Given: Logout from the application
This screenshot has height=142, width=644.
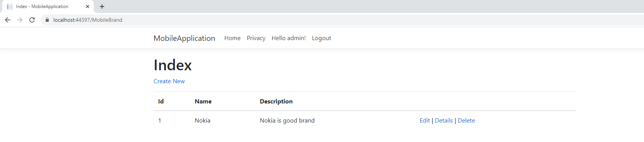Looking at the screenshot, I should pyautogui.click(x=321, y=38).
